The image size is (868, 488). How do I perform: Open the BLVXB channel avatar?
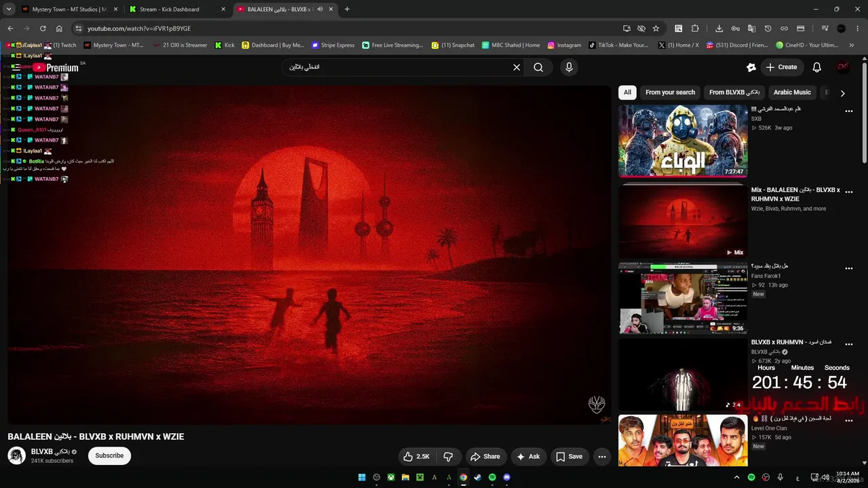17,455
